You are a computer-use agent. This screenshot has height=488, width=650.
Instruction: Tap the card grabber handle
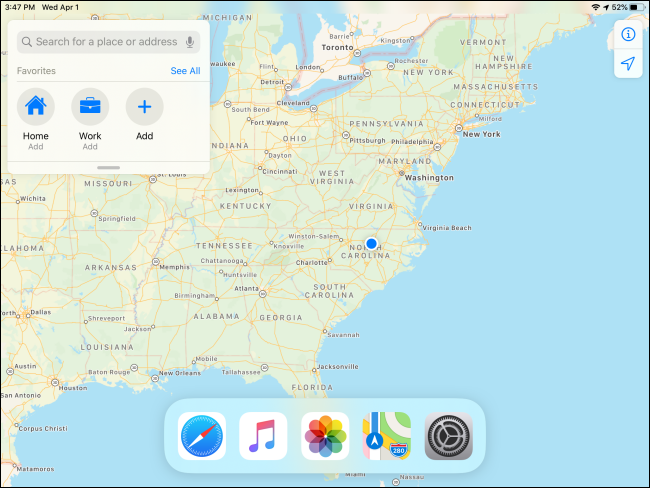click(x=109, y=168)
